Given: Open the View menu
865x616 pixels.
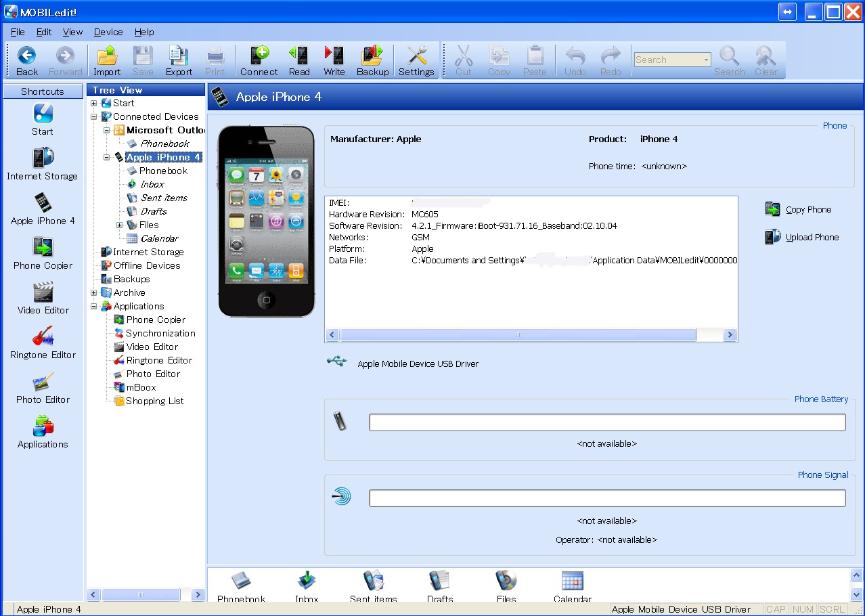Looking at the screenshot, I should [72, 32].
